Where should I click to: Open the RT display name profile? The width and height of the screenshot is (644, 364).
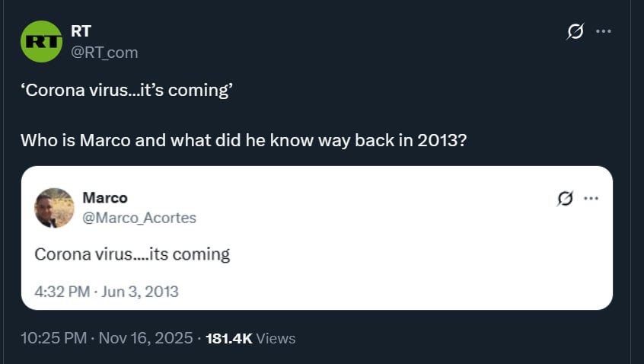click(x=81, y=31)
